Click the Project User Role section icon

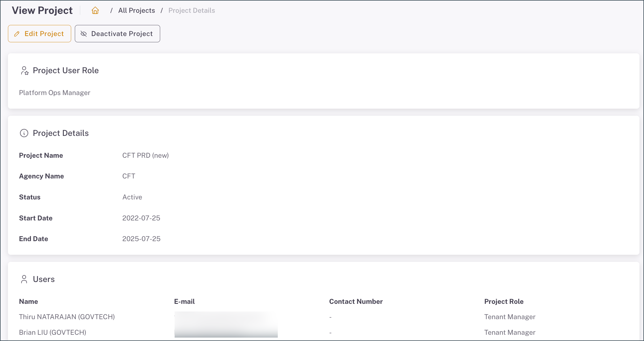click(25, 71)
